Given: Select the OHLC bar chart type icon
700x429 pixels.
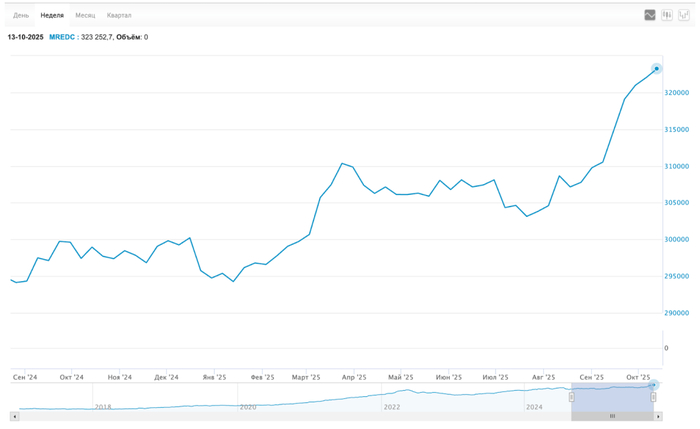Looking at the screenshot, I should 683,15.
